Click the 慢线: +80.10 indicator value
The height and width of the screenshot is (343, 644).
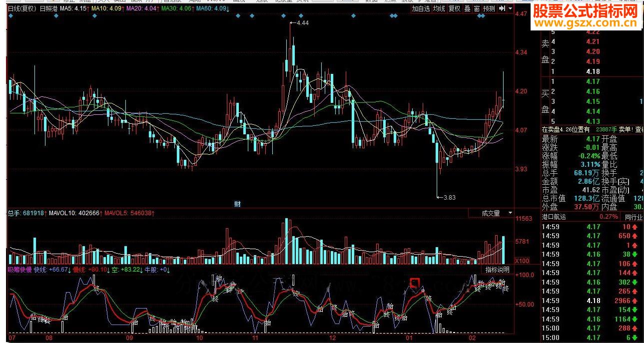pos(91,270)
